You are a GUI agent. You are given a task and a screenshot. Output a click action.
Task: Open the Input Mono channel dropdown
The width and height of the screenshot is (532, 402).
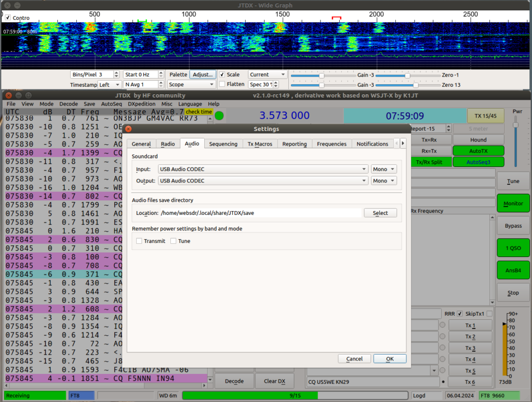tap(383, 168)
